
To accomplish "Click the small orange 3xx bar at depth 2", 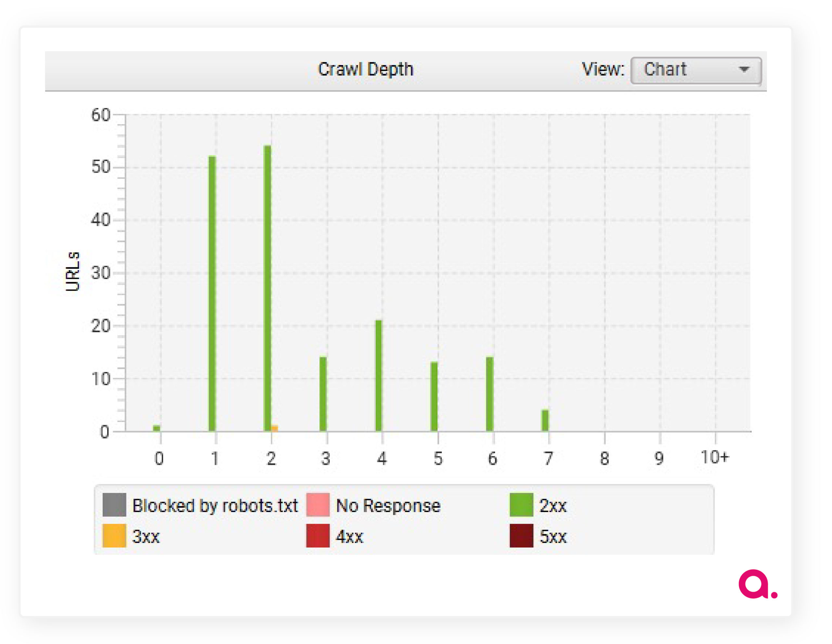I will [x=275, y=428].
